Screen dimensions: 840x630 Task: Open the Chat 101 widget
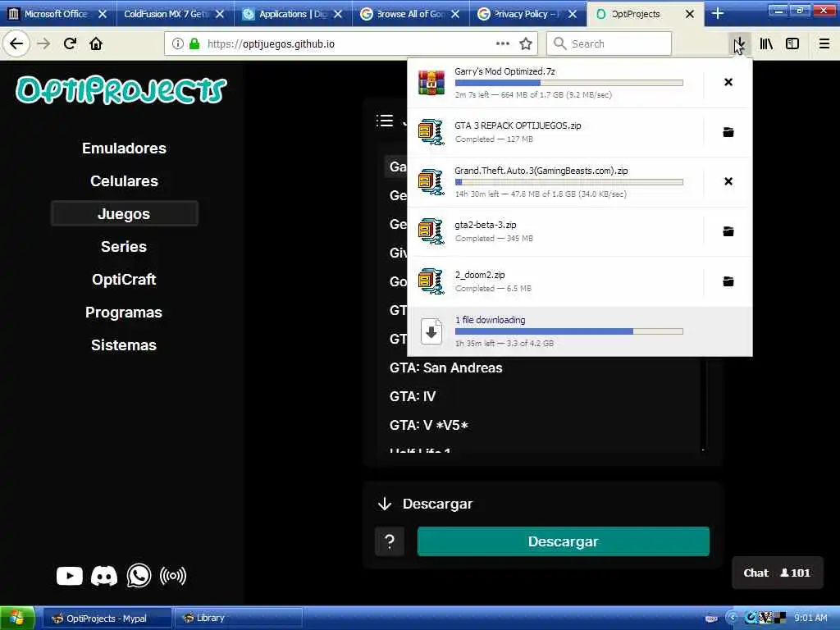click(777, 573)
